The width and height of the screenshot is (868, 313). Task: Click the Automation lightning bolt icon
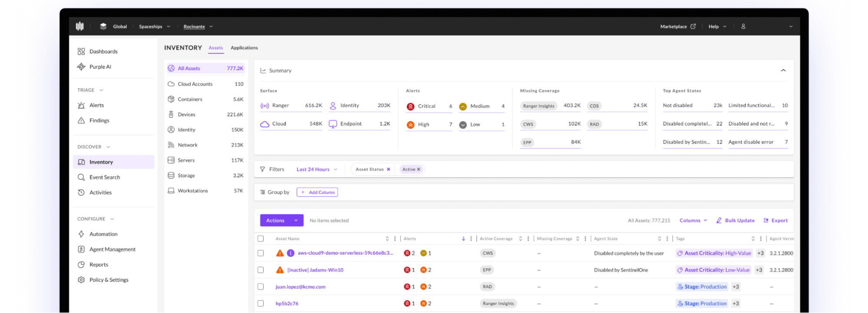[x=81, y=234]
